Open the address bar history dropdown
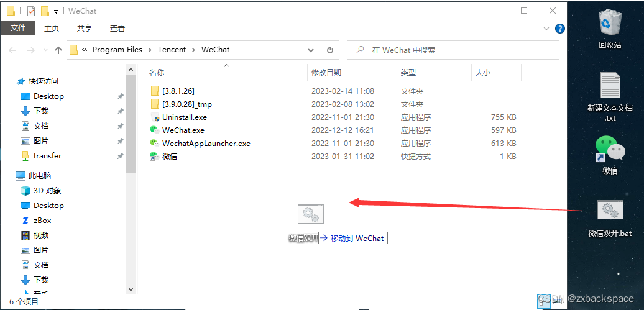Screen dimensions: 644x310 [311, 50]
